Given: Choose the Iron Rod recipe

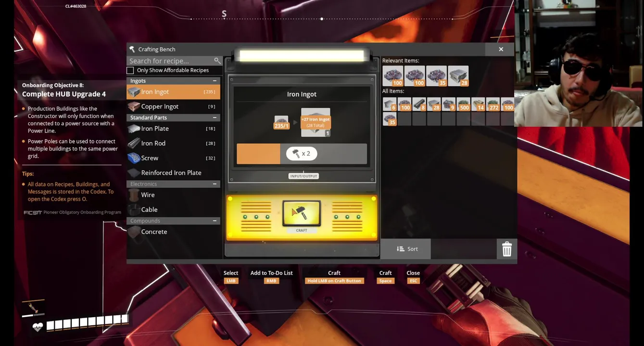Looking at the screenshot, I should click(x=173, y=143).
